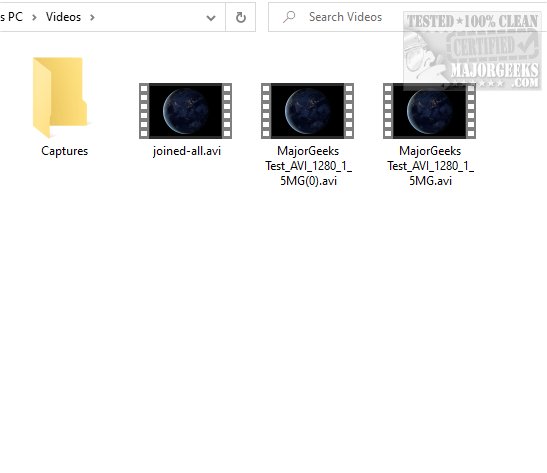Expand the chevron after PC breadcrumb

pyautogui.click(x=34, y=17)
